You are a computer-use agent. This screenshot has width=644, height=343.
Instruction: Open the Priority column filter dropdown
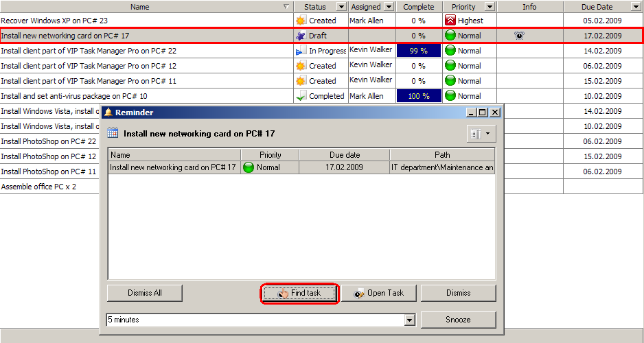pos(489,7)
